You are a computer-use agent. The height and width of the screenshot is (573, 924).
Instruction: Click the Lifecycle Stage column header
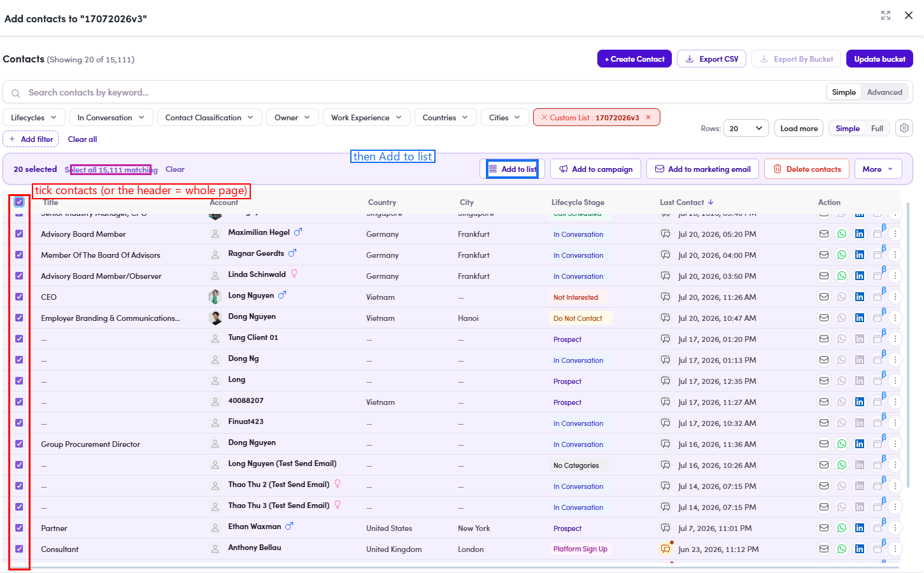tap(578, 202)
